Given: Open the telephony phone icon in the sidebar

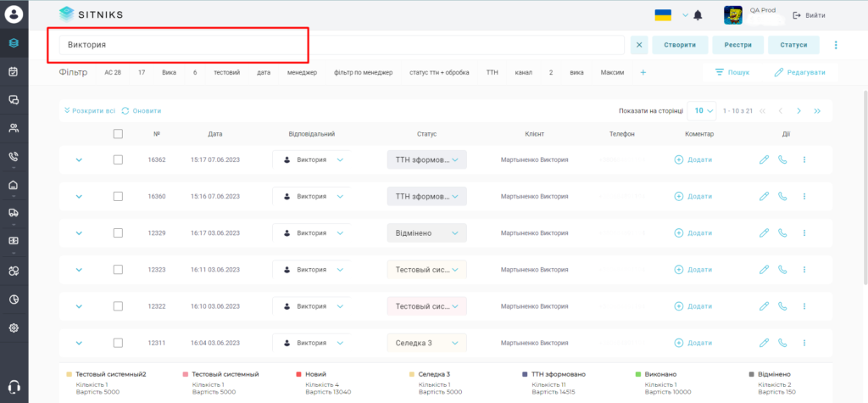Looking at the screenshot, I should click(14, 156).
